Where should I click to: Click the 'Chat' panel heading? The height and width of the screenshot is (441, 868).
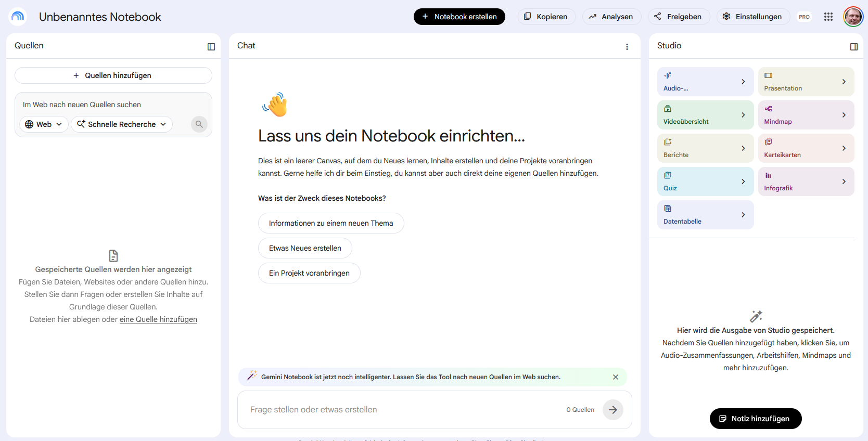246,46
